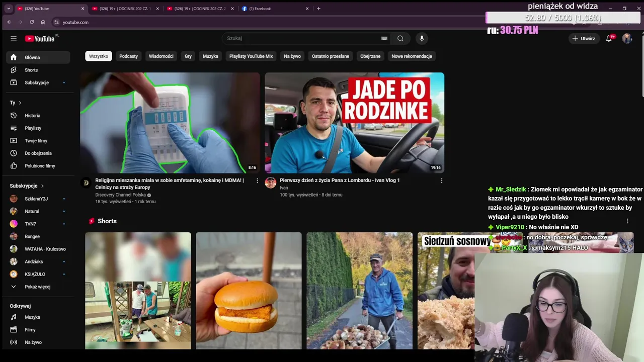Open a new browser tab
The width and height of the screenshot is (644, 362).
tap(318, 9)
